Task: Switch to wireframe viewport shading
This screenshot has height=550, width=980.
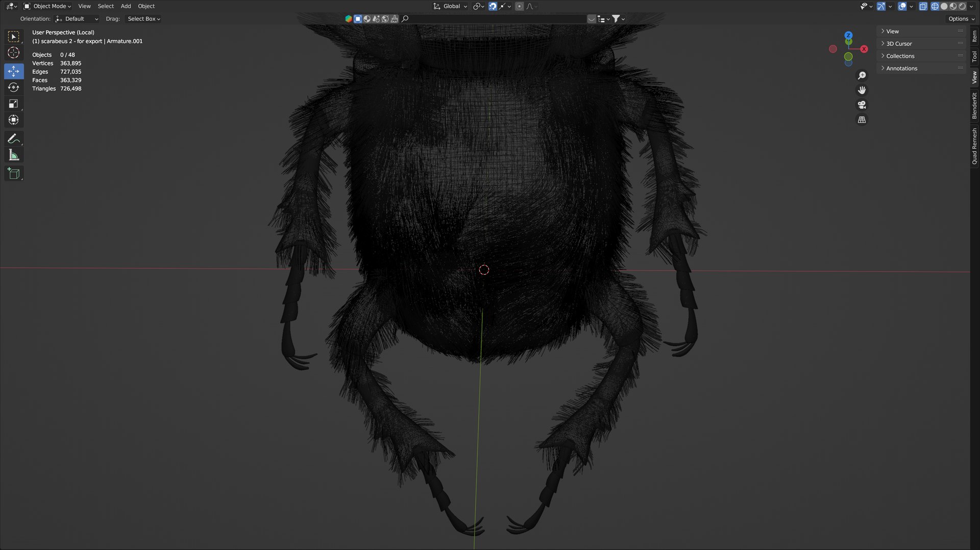Action: coord(935,6)
